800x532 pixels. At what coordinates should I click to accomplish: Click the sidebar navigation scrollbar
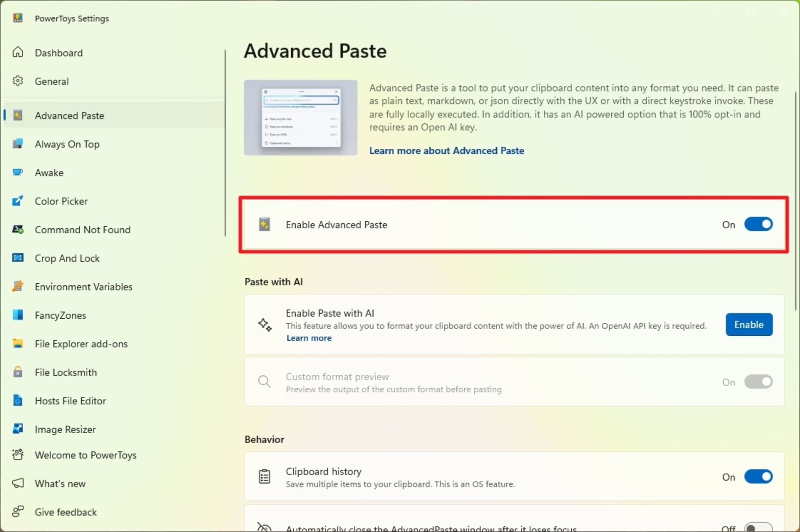pos(225,143)
